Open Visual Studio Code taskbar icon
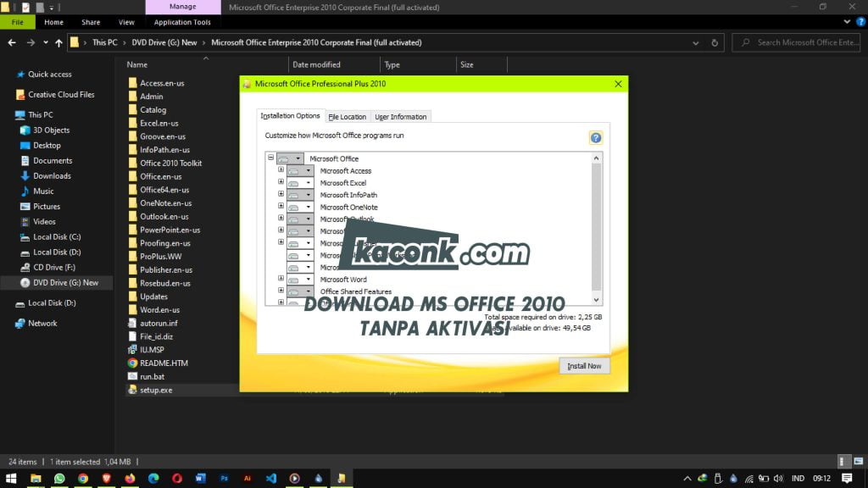Image resolution: width=868 pixels, height=488 pixels. 271,478
